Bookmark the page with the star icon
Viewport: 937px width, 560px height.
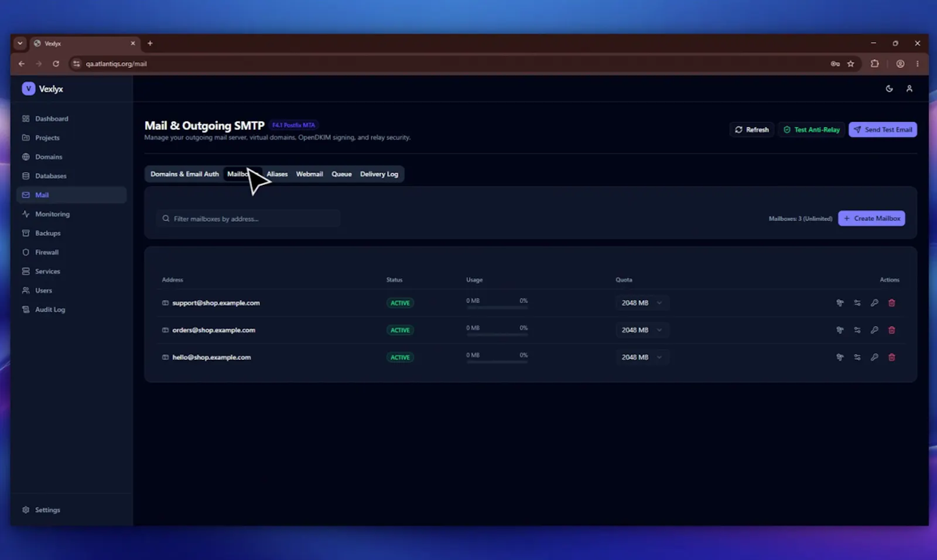click(851, 64)
